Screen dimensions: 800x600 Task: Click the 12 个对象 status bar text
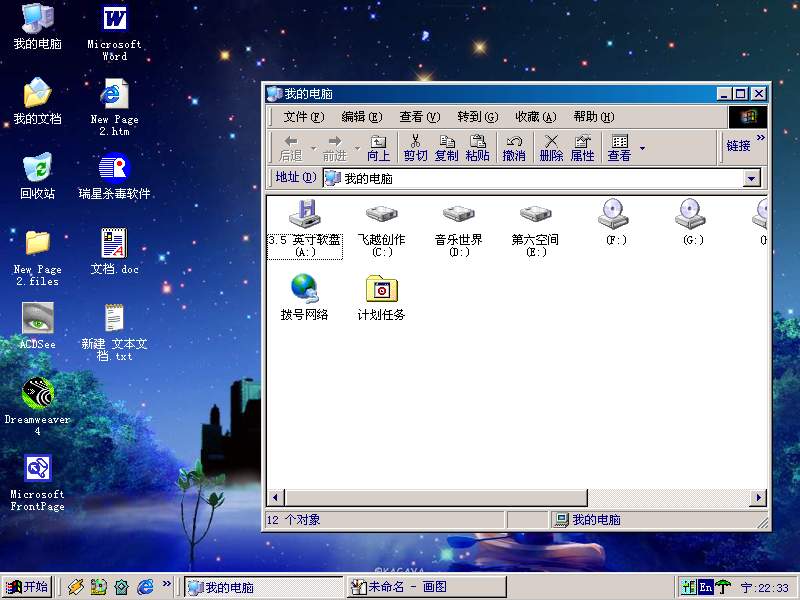(x=293, y=520)
